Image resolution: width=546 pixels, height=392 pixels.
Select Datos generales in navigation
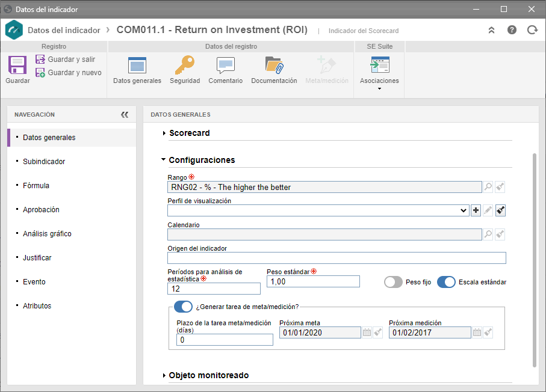[x=72, y=138]
